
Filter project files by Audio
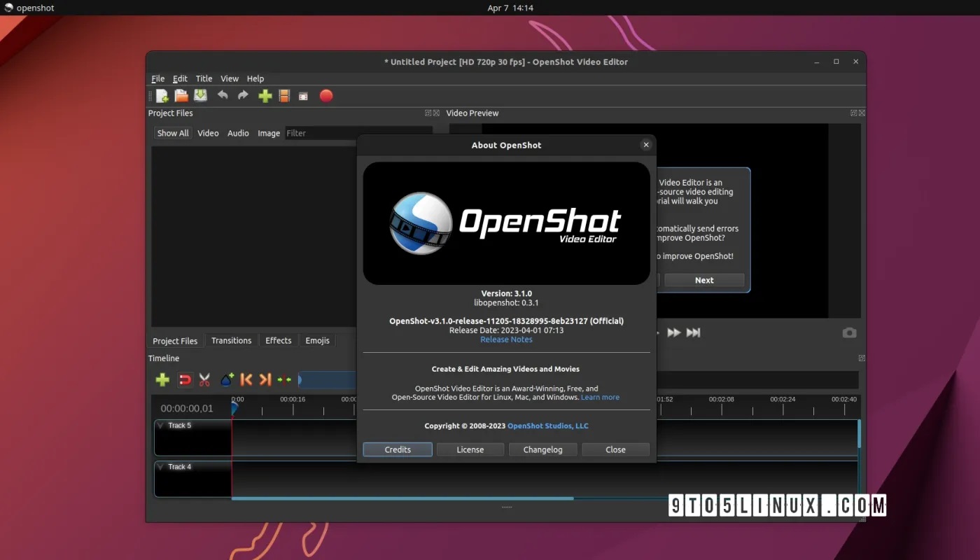pyautogui.click(x=238, y=133)
